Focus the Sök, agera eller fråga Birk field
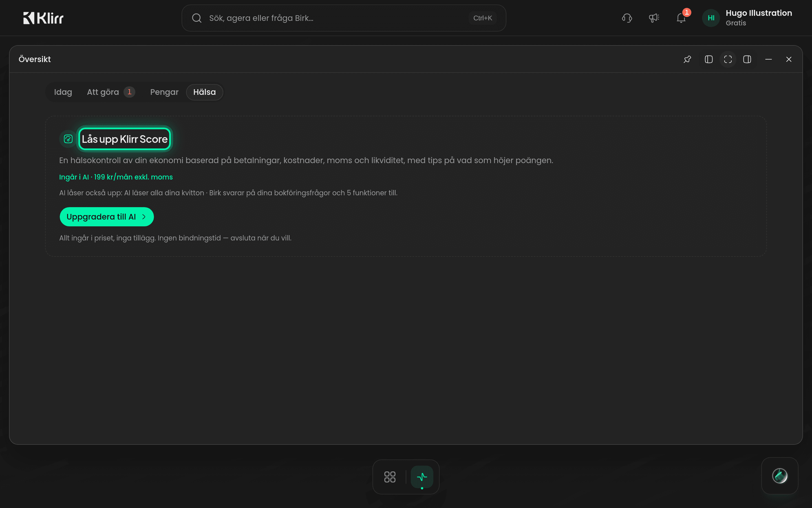The height and width of the screenshot is (508, 812). tap(344, 18)
